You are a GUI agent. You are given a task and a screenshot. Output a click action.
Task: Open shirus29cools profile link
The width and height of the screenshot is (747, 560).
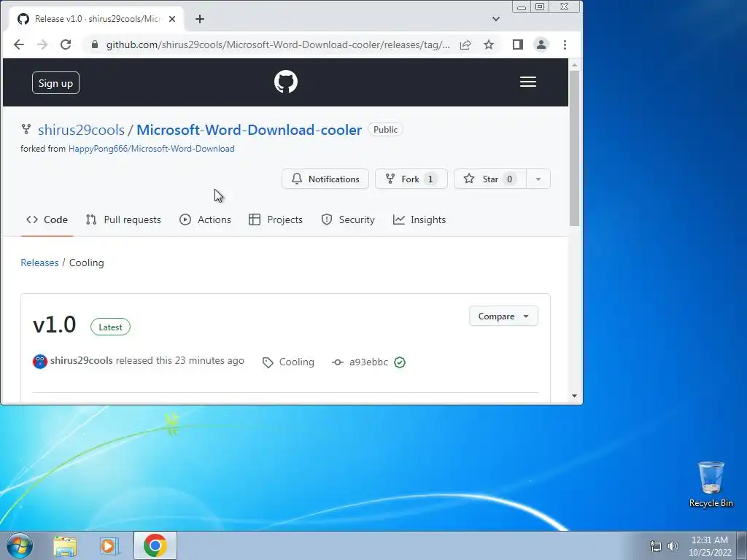click(81, 130)
